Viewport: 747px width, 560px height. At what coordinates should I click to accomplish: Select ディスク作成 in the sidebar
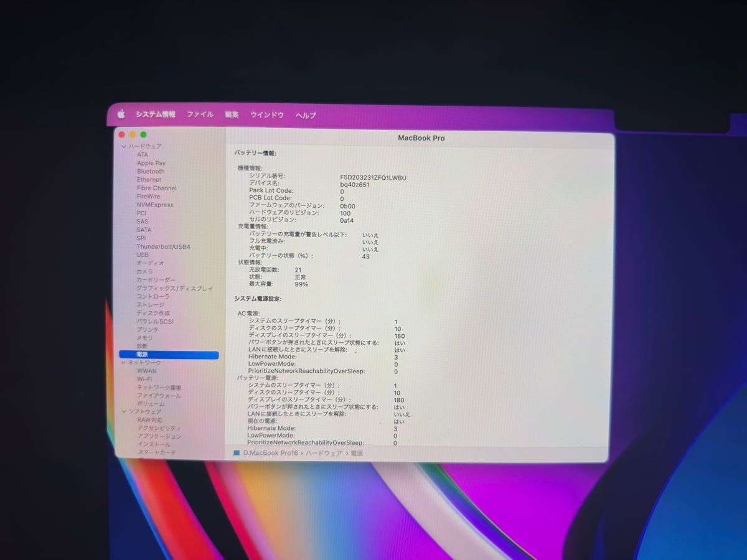[x=153, y=314]
